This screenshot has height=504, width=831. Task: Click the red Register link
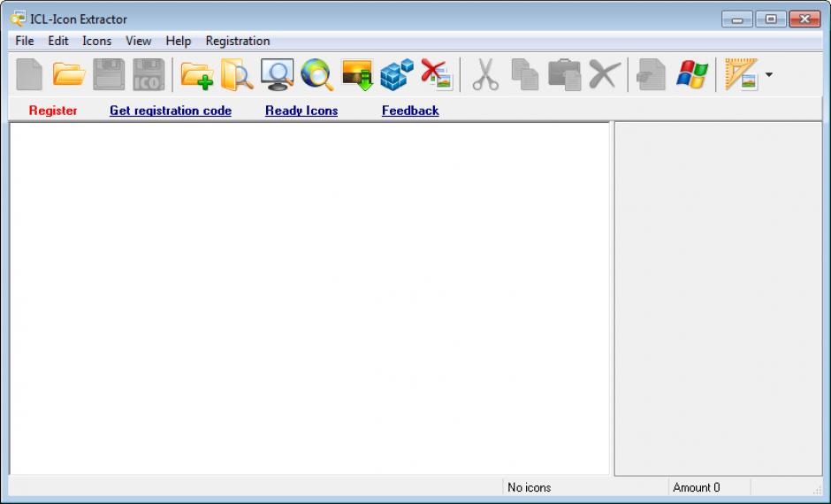point(53,111)
